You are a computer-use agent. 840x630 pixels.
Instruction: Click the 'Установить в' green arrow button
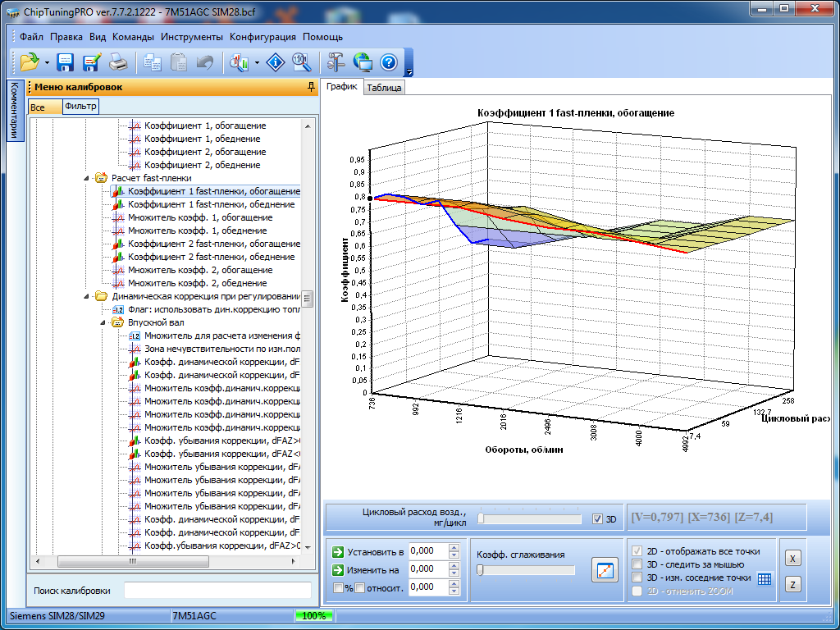click(x=337, y=551)
